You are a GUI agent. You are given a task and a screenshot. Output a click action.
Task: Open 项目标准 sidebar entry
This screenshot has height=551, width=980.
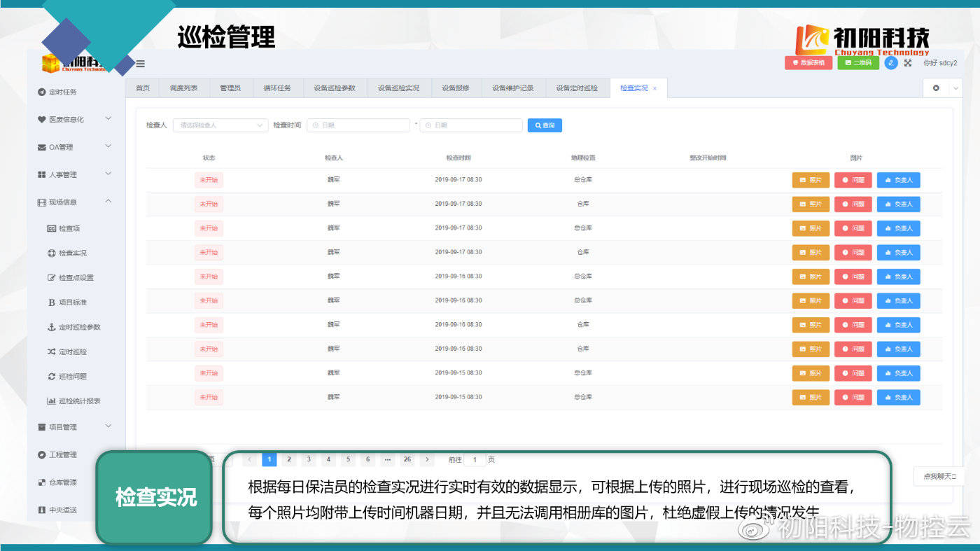[67, 302]
